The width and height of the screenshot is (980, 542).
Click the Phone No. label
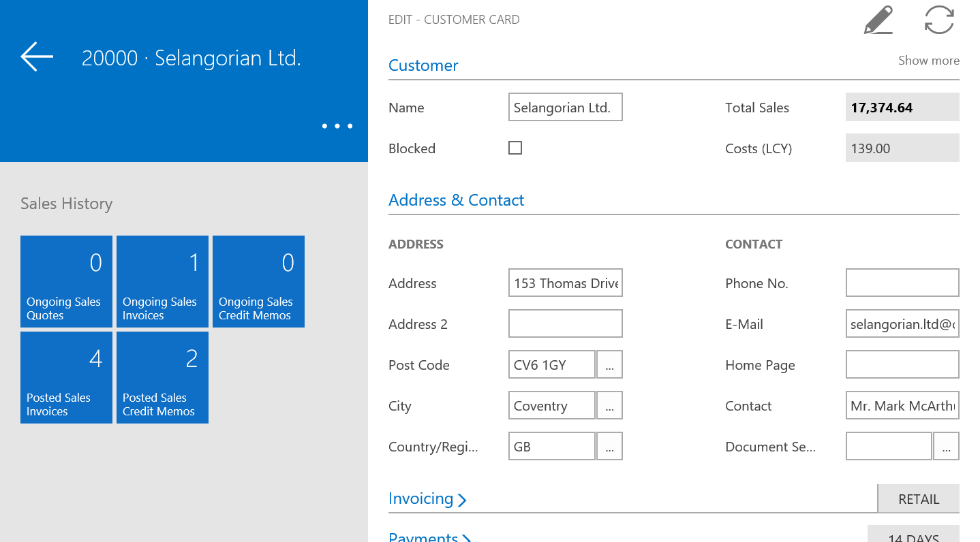(756, 283)
